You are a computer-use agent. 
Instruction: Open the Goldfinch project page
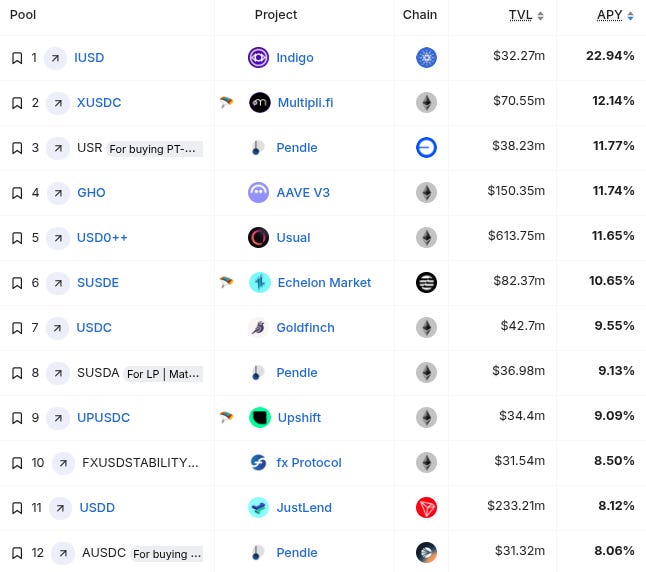(305, 328)
